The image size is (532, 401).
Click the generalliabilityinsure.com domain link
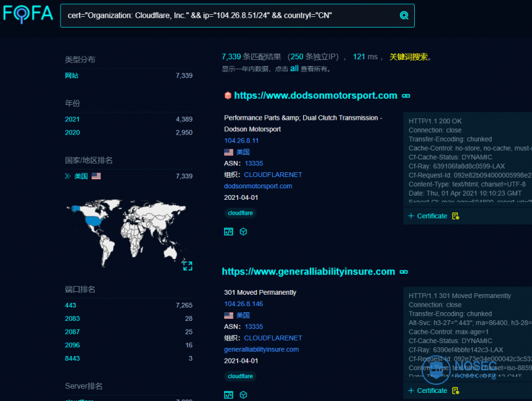261,349
